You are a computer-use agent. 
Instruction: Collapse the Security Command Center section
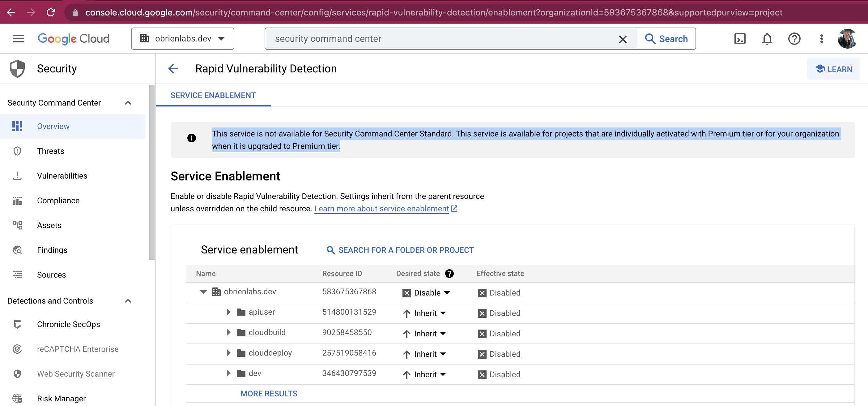point(128,102)
